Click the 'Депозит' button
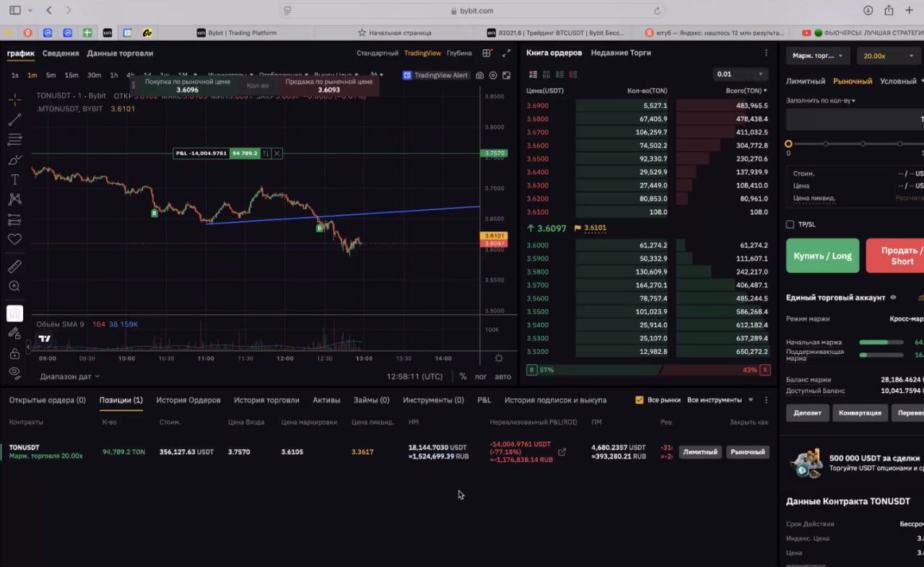 [806, 412]
